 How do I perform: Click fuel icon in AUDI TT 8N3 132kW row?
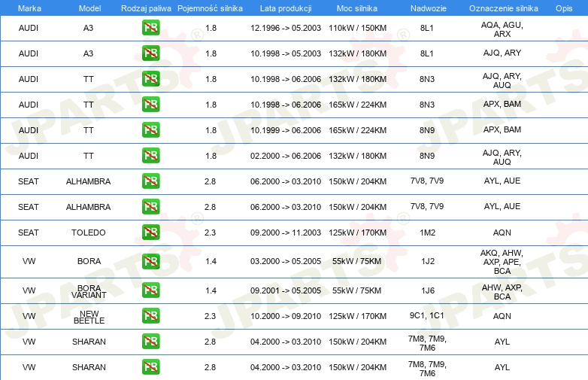[150, 79]
